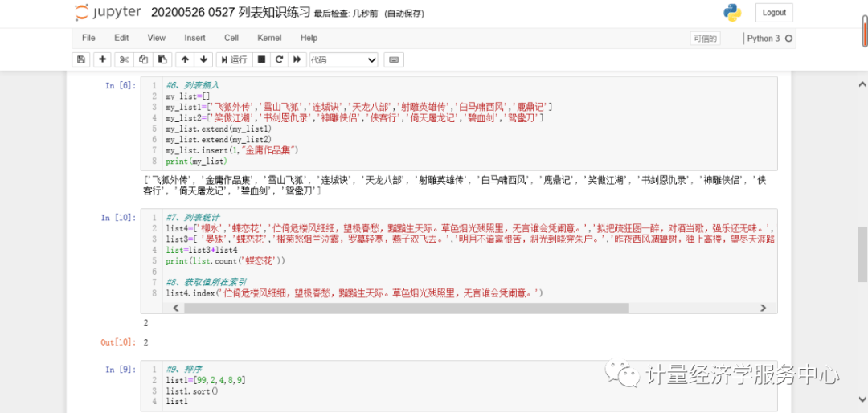Open the 代码 cell type dropdown
This screenshot has height=413, width=868.
click(x=343, y=59)
